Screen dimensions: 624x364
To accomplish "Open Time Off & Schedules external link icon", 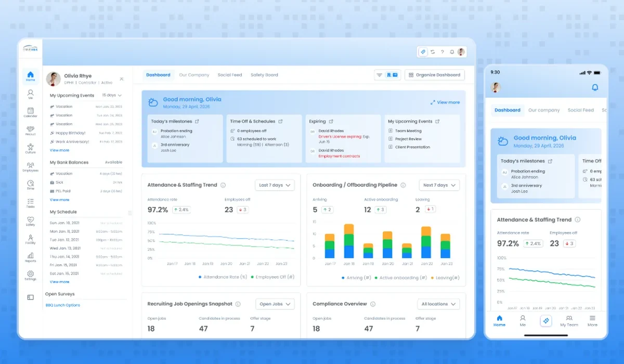I will point(281,121).
